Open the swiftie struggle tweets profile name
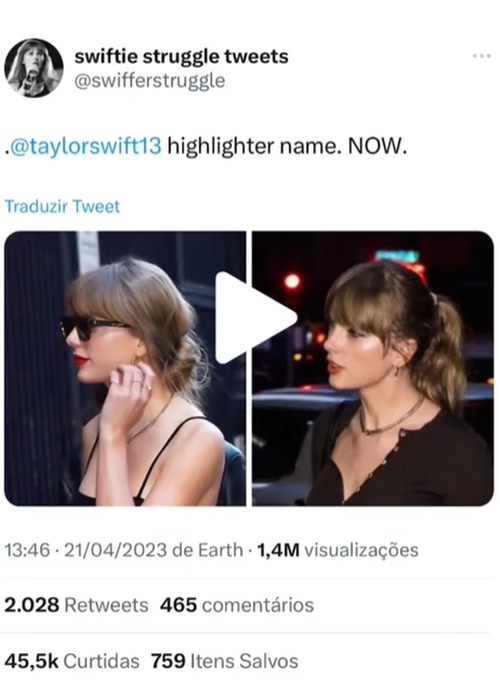500x700 pixels. 181,57
